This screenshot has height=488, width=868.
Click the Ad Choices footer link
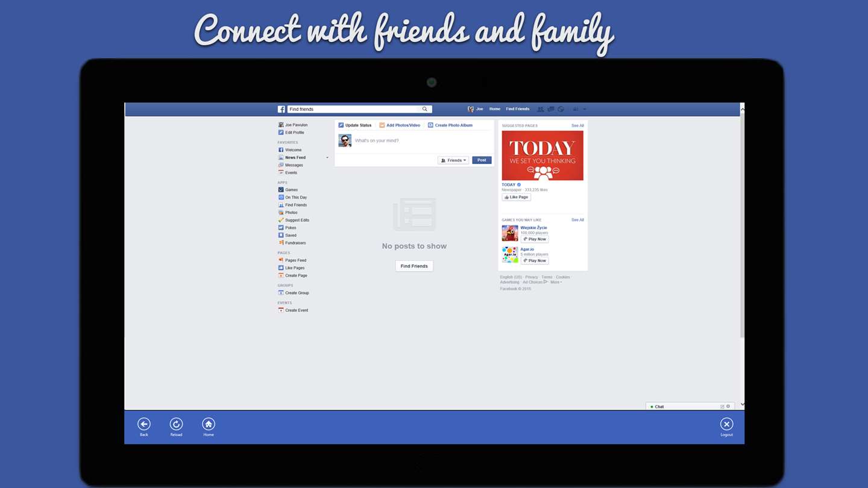click(x=535, y=282)
